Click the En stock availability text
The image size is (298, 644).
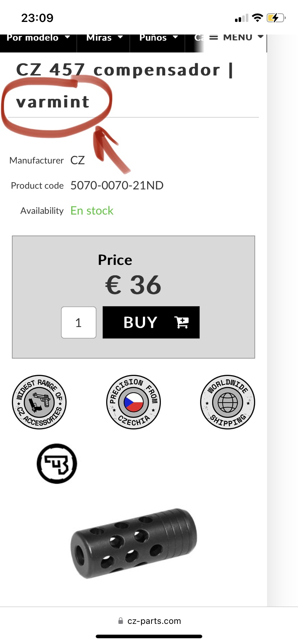pos(92,211)
